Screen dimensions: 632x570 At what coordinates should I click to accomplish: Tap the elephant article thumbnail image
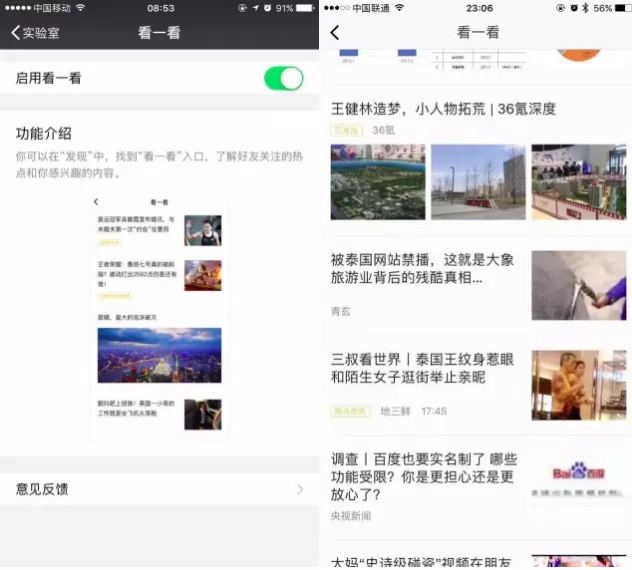click(578, 285)
